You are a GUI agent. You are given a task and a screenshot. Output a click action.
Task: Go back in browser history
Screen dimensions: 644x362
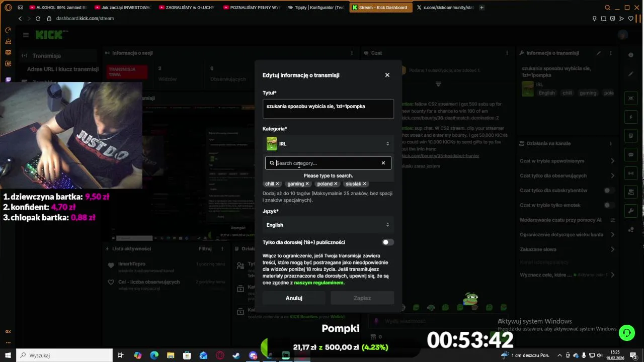(20, 19)
